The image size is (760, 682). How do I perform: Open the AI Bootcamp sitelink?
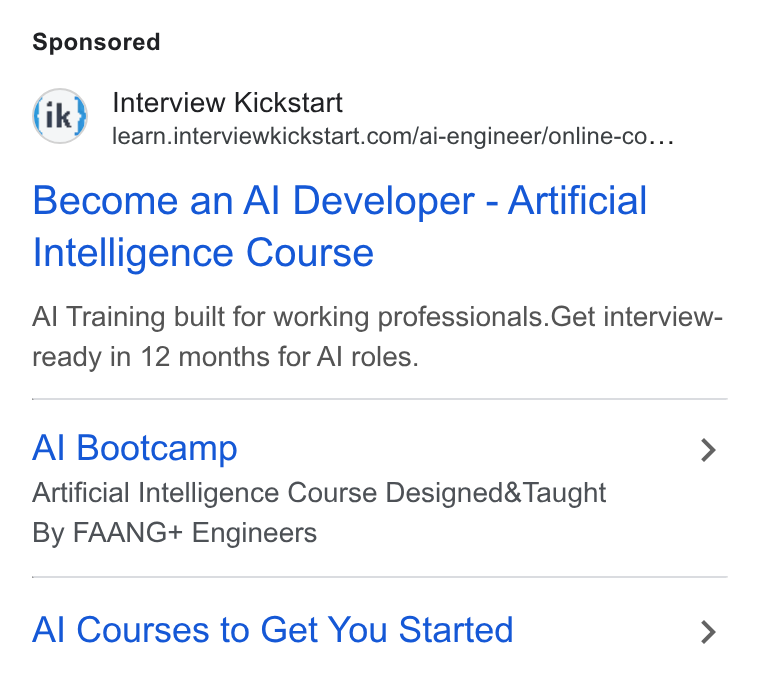coord(135,448)
